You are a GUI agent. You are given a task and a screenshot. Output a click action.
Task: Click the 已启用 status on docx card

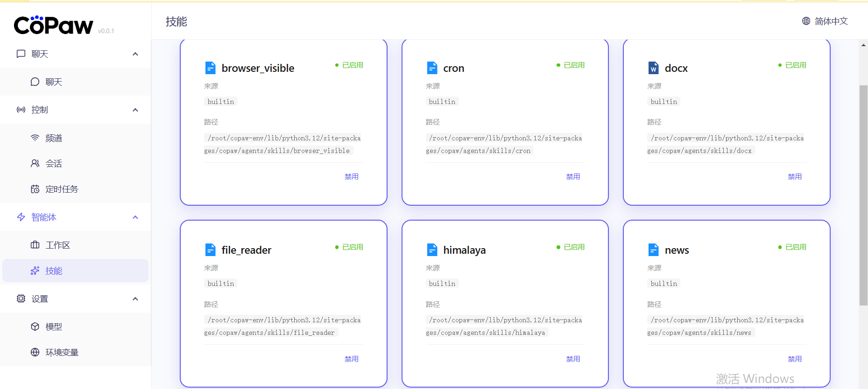click(x=792, y=65)
